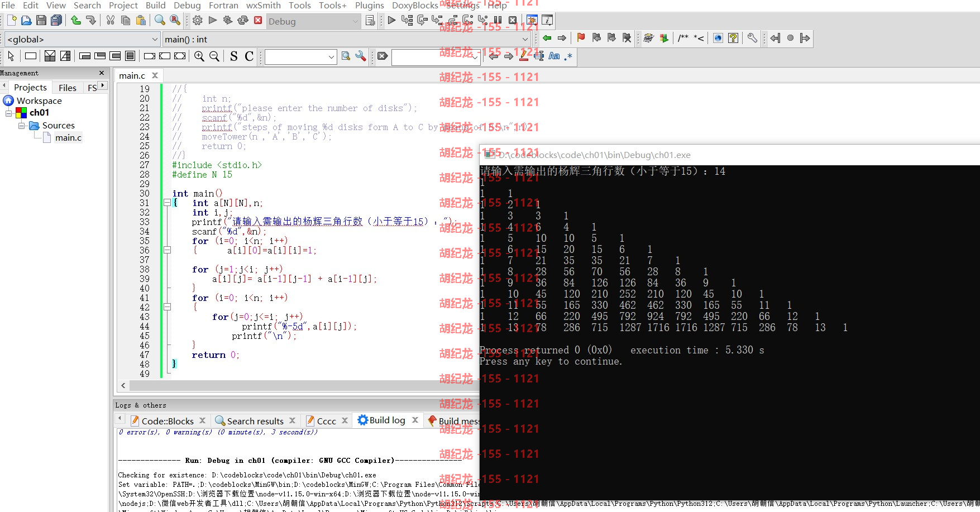The width and height of the screenshot is (980, 512).
Task: Click the Paste clipboard icon
Action: pyautogui.click(x=141, y=21)
